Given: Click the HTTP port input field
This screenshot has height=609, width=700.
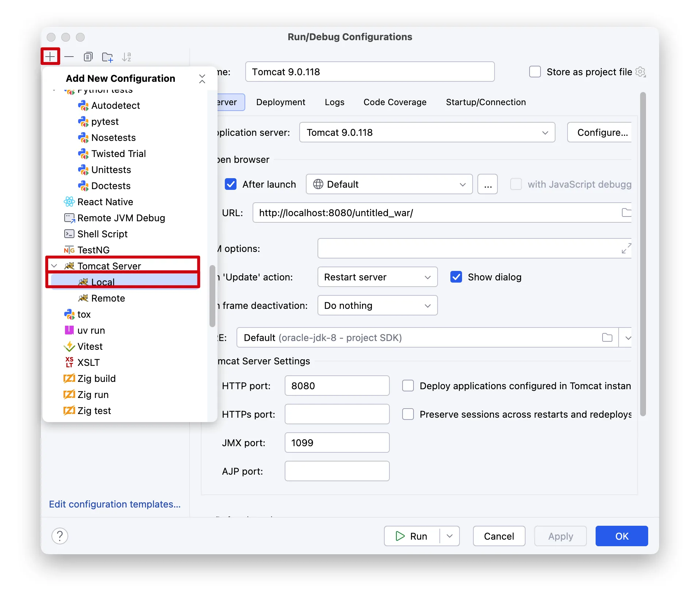Looking at the screenshot, I should click(x=337, y=386).
